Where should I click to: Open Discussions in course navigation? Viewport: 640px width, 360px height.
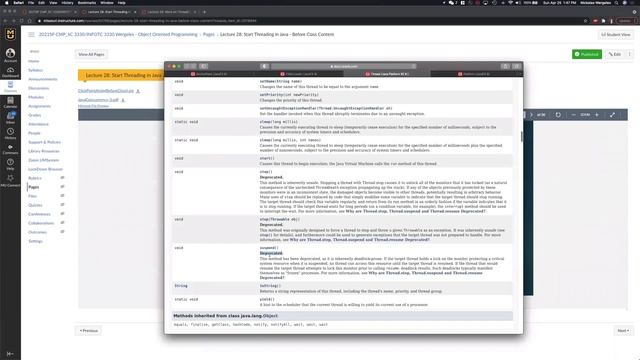[x=39, y=88]
